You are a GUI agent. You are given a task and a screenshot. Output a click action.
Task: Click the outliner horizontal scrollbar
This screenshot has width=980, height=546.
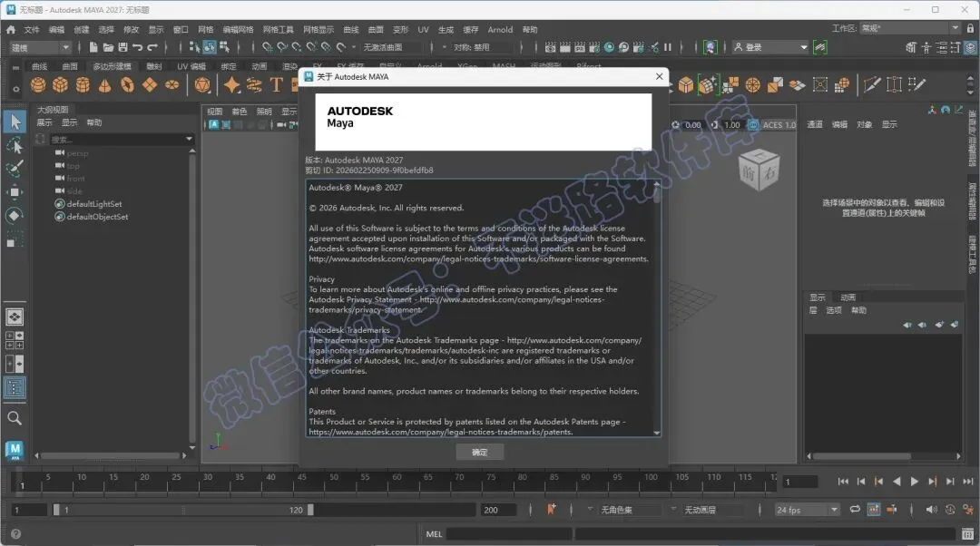click(110, 455)
